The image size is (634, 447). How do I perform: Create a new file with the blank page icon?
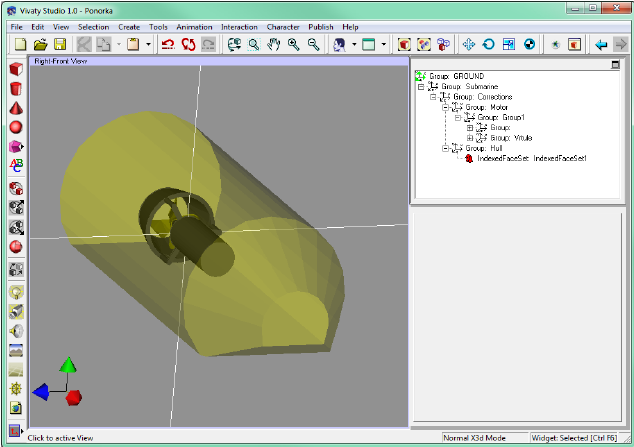(x=20, y=44)
